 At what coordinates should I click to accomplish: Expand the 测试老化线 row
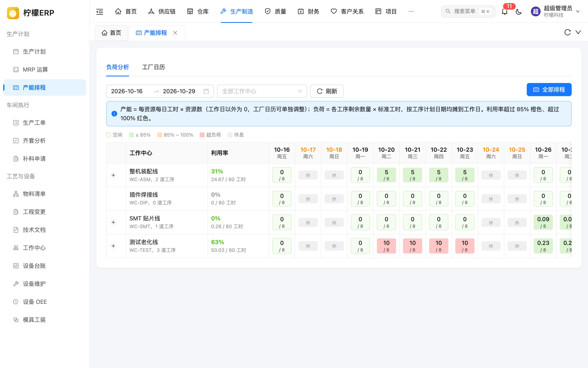coord(113,246)
